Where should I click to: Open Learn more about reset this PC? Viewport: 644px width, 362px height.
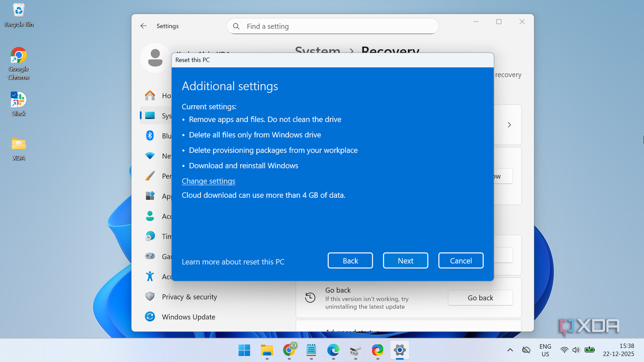pos(233,262)
